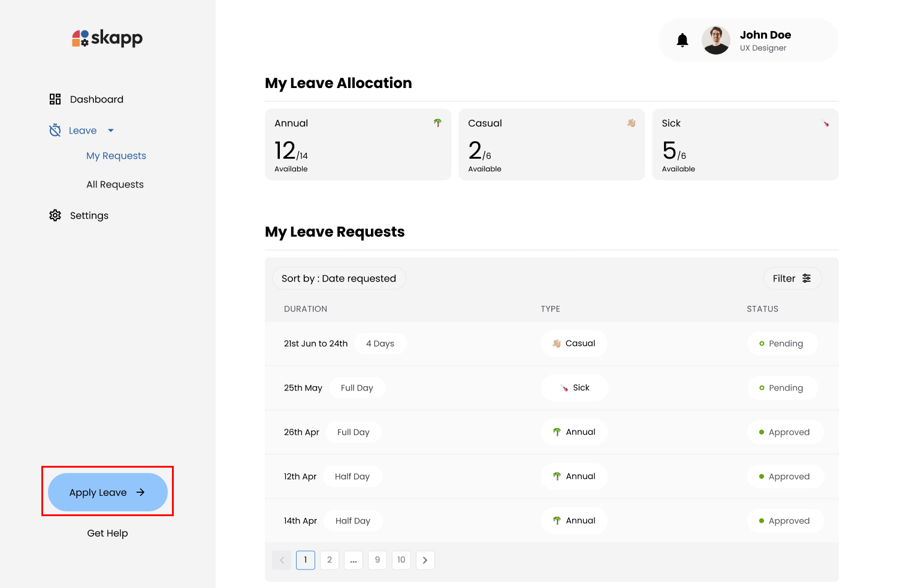This screenshot has width=906, height=588.
Task: Click the Settings gear icon
Action: coord(55,216)
